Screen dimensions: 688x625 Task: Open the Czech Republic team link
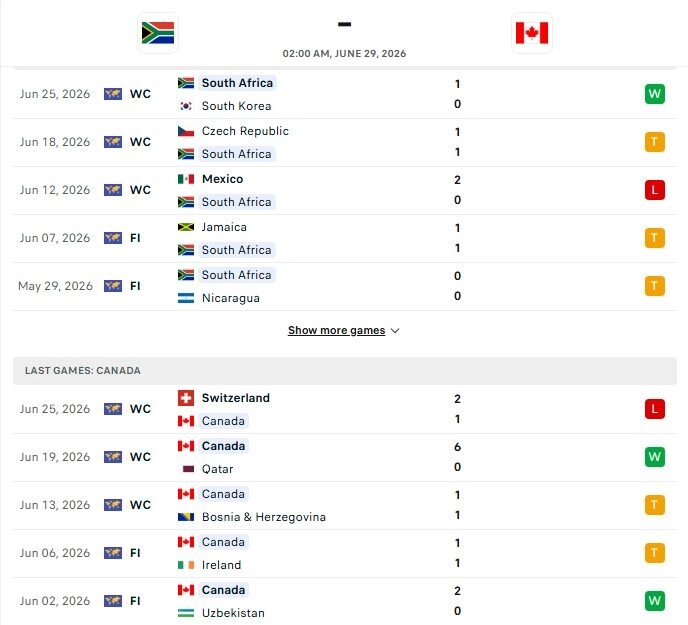coord(245,131)
